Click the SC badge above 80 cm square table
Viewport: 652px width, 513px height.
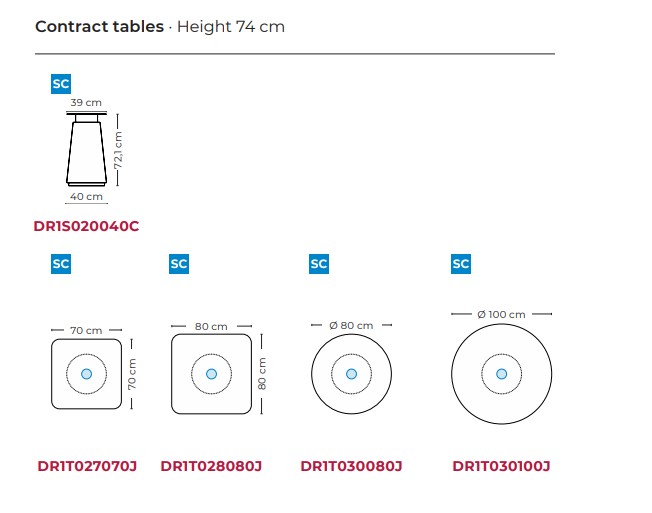click(x=179, y=264)
